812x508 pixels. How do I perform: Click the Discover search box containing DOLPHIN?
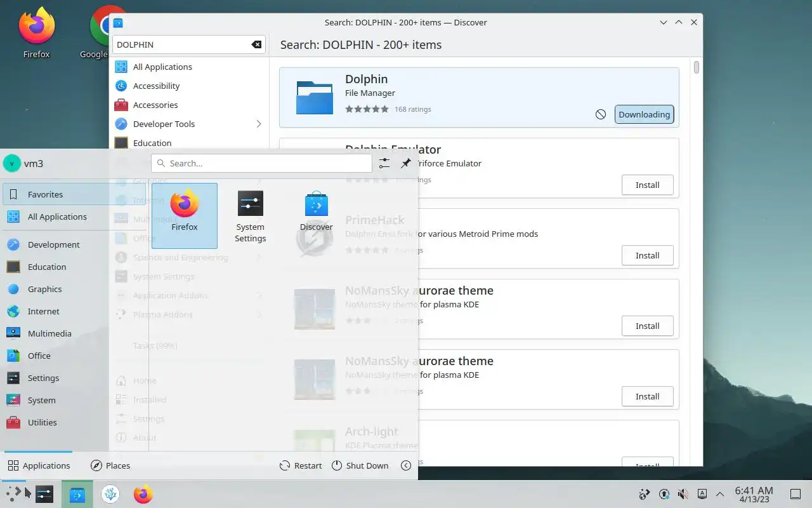[x=189, y=44]
